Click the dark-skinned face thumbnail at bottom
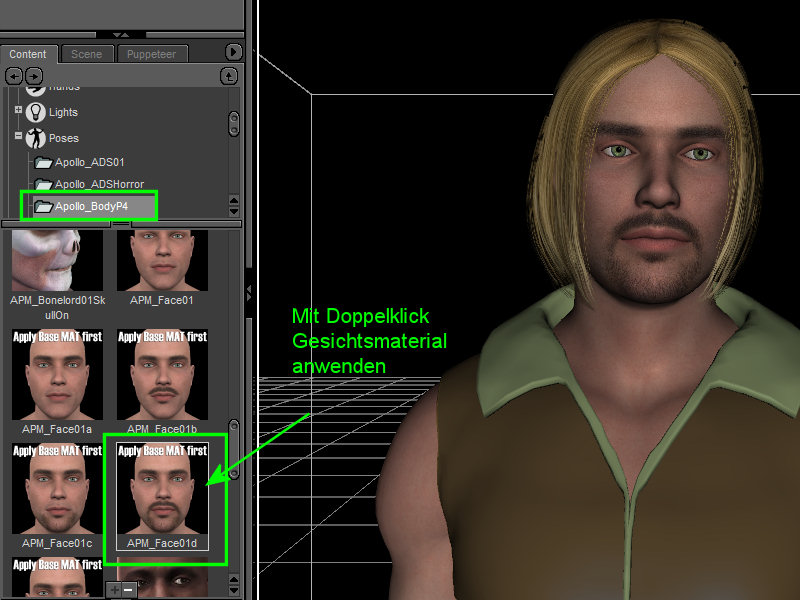The image size is (800, 600). [162, 577]
